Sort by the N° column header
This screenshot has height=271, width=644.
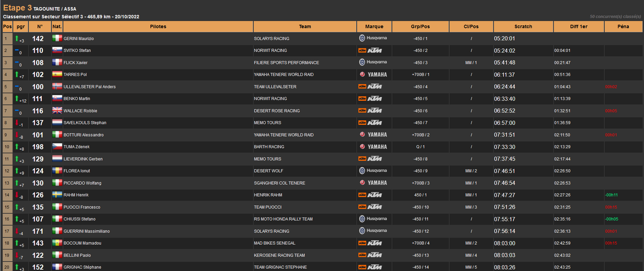[x=40, y=27]
